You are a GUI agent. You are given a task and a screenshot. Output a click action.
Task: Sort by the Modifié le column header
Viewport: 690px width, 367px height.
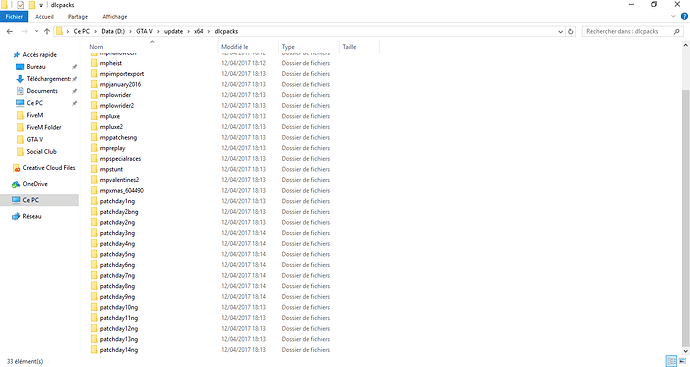tap(235, 47)
